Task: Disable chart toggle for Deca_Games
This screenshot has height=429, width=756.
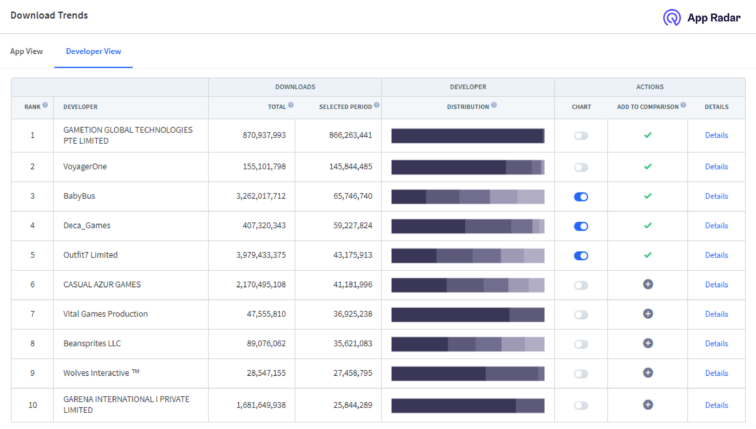Action: coord(581,226)
